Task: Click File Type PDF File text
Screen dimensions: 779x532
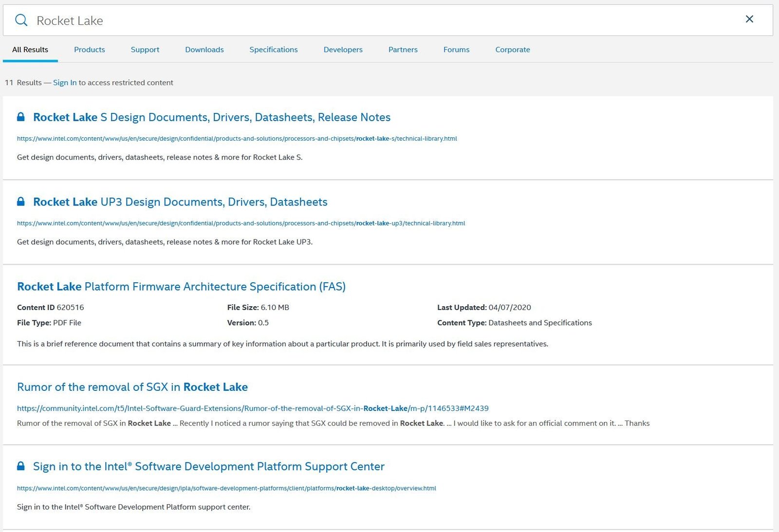Action: click(49, 323)
